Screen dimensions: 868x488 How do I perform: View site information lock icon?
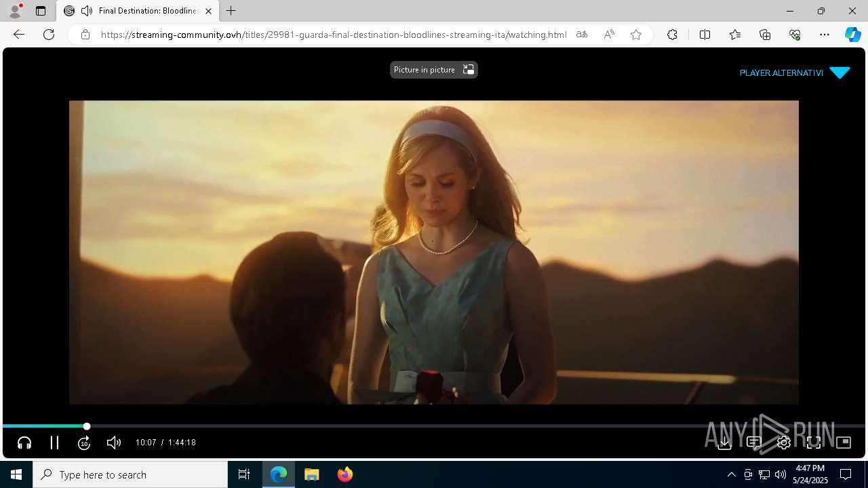point(85,35)
